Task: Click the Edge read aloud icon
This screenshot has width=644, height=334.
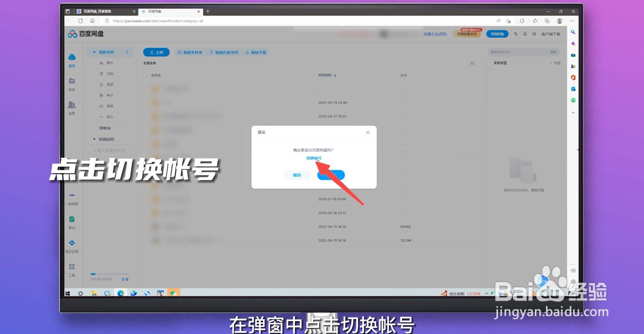Action: [x=498, y=21]
